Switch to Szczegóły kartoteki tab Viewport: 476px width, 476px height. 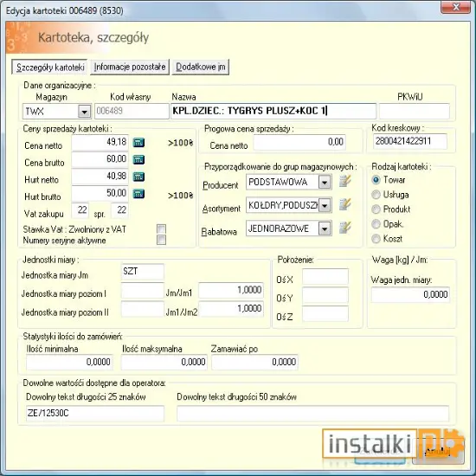[50, 68]
